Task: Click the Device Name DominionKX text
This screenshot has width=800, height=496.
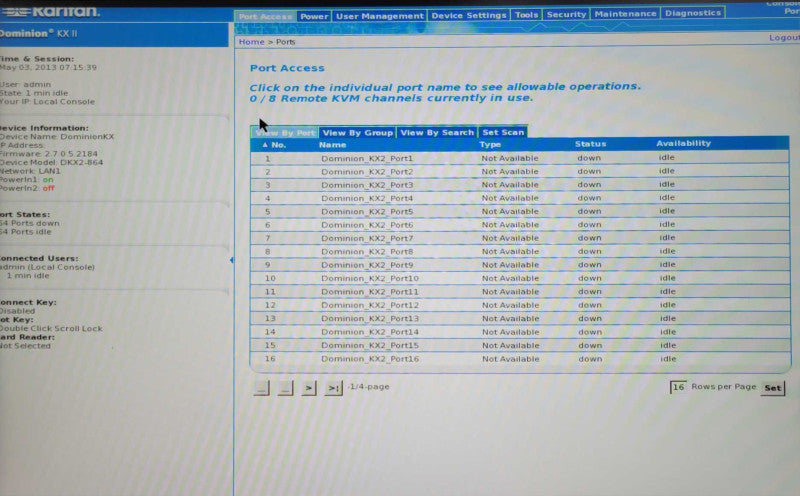Action: (57, 137)
